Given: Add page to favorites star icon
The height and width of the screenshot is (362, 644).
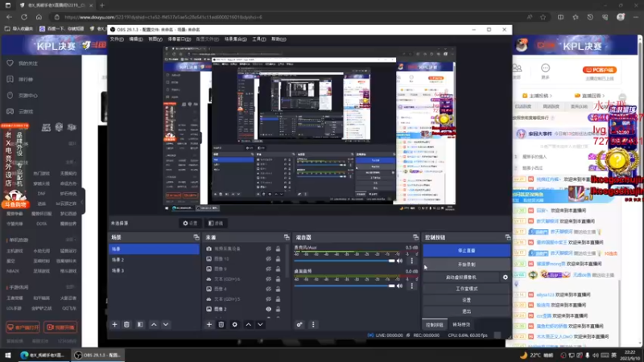Looking at the screenshot, I should (543, 17).
